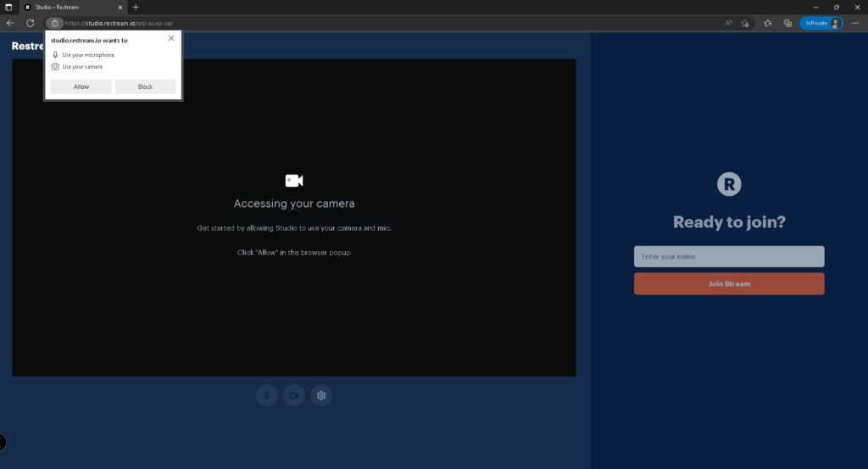Image resolution: width=868 pixels, height=469 pixels.
Task: Click the 'Use your camera' permission line
Action: click(x=77, y=66)
